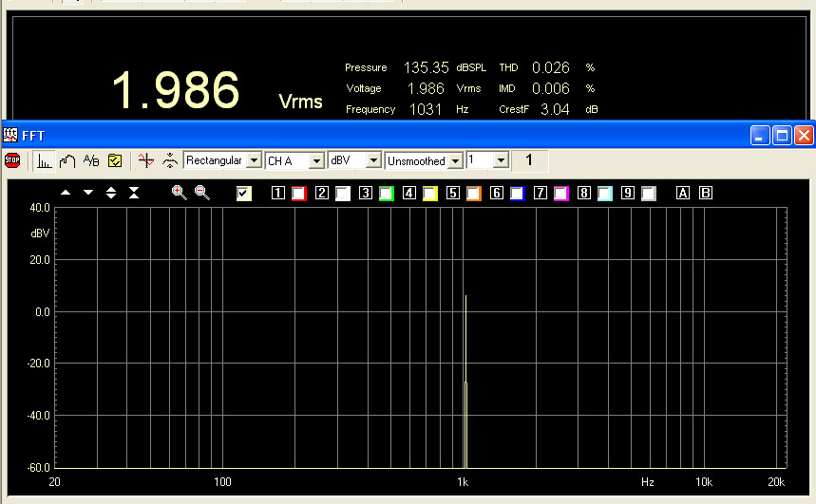The height and width of the screenshot is (504, 816).
Task: Open the Rectangular window dropdown
Action: 253,160
